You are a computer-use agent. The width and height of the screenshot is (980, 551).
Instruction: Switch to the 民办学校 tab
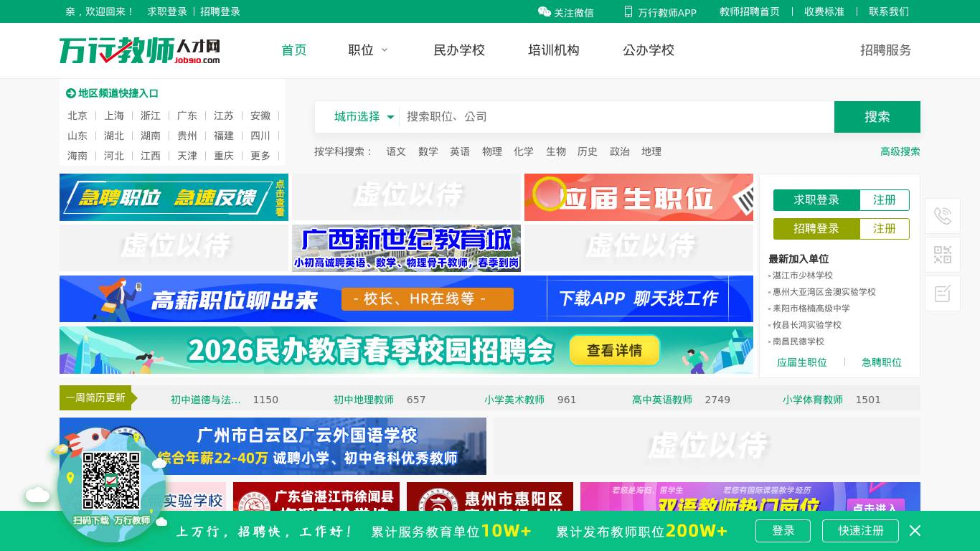tap(459, 50)
